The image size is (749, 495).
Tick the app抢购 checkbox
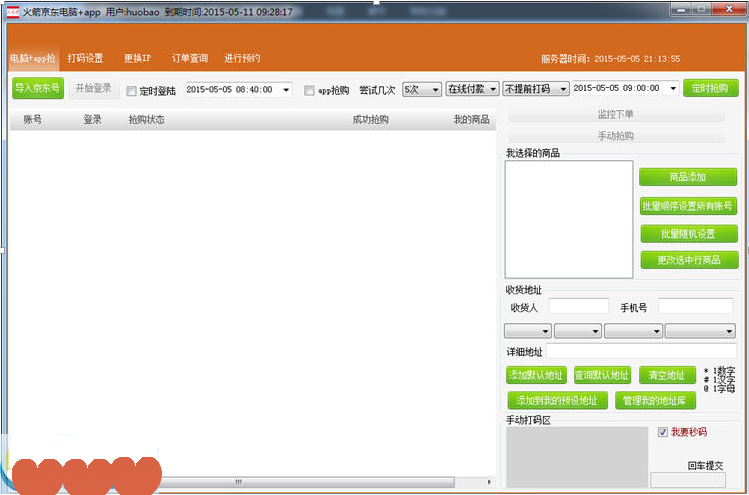tap(310, 90)
